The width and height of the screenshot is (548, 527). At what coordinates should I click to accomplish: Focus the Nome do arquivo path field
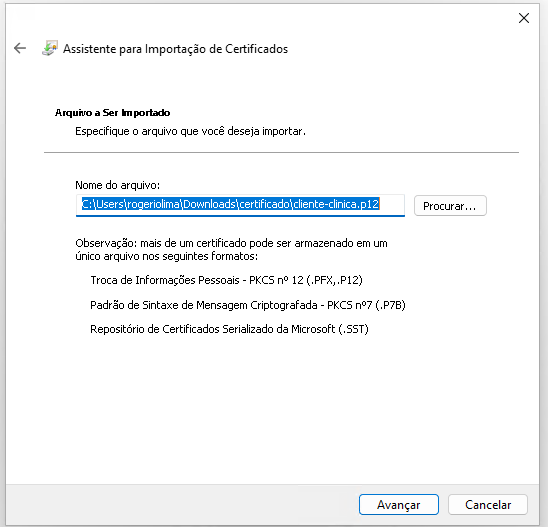(x=240, y=205)
